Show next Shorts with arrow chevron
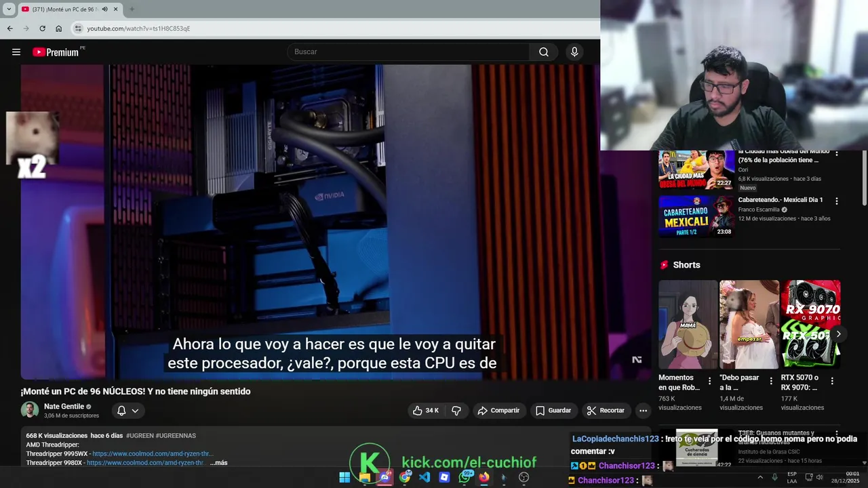Viewport: 868px width, 488px height. pyautogui.click(x=838, y=333)
